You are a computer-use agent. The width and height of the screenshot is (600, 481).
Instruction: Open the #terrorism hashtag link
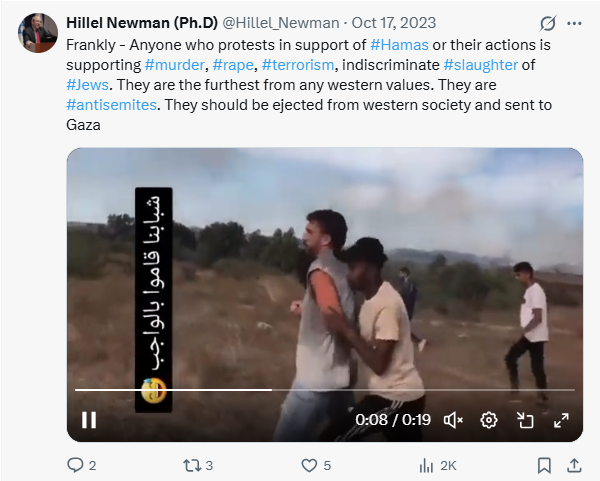(298, 65)
